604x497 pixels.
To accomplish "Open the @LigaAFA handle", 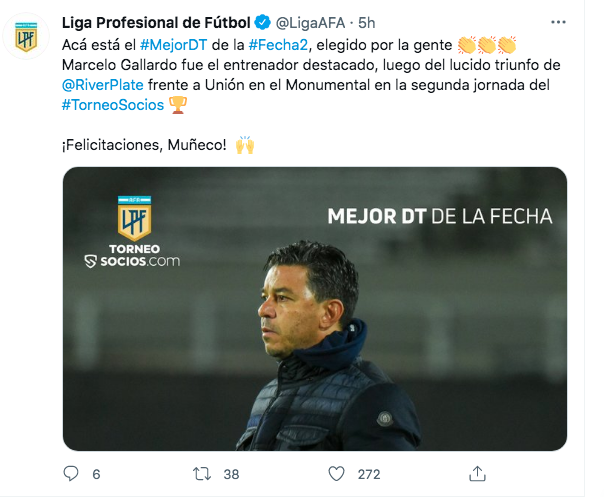I will 310,23.
